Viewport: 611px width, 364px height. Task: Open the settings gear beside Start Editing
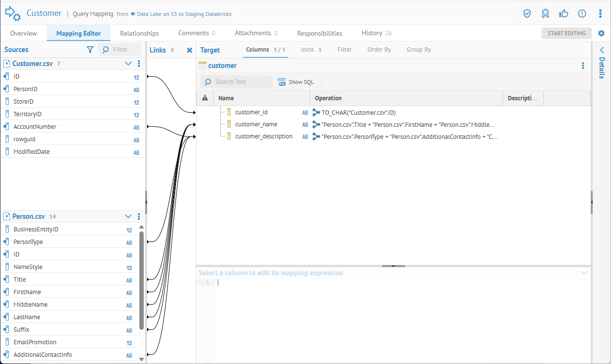click(601, 33)
